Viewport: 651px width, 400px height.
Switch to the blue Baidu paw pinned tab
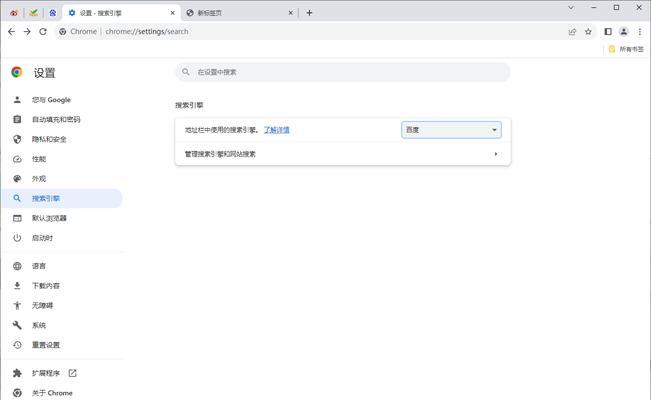tap(53, 13)
